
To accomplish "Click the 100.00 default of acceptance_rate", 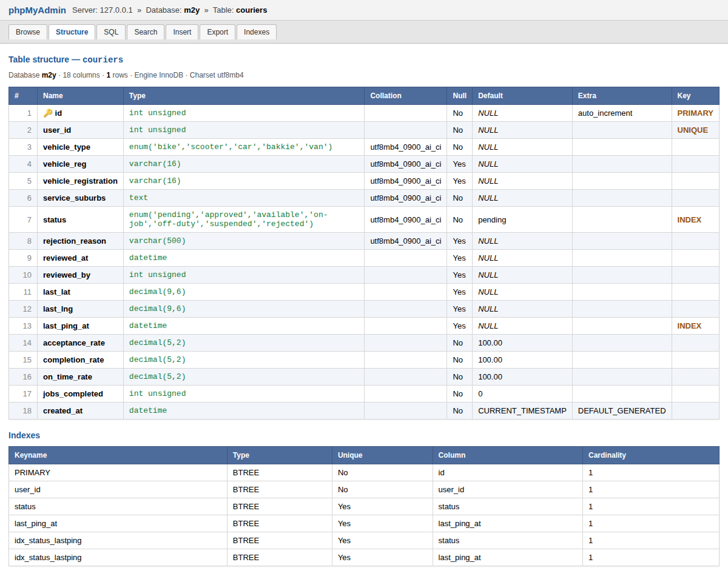I will (490, 343).
